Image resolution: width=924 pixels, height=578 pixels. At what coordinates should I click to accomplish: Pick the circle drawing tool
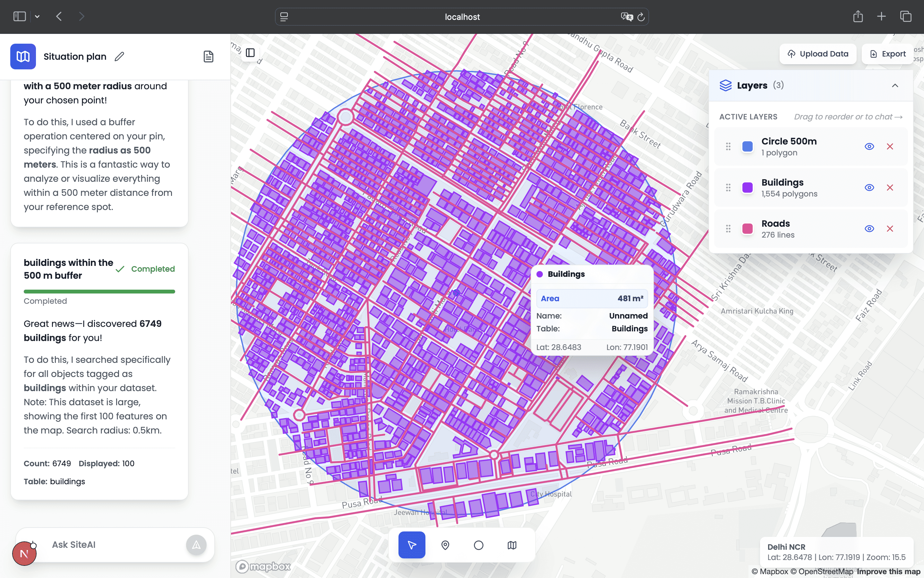pos(478,545)
